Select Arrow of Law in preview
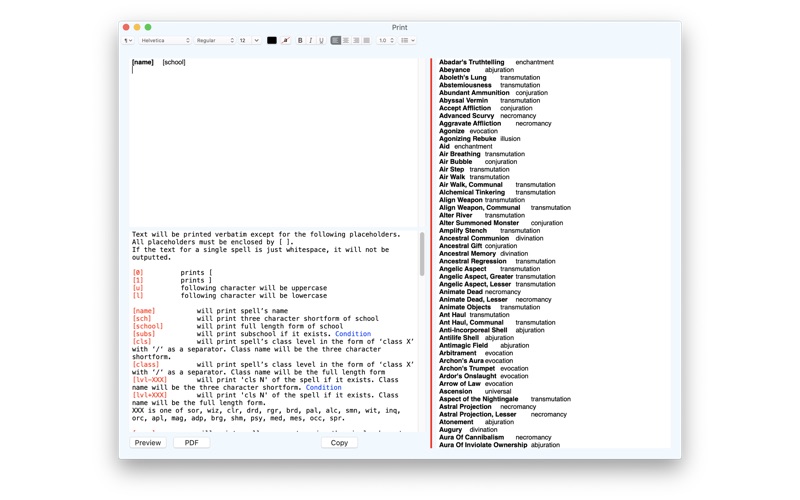Screen dimensions: 800x500 tap(460, 384)
